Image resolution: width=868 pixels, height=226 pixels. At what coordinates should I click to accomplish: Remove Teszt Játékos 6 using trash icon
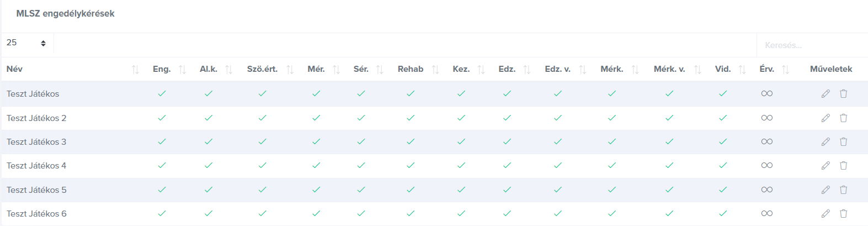(843, 213)
